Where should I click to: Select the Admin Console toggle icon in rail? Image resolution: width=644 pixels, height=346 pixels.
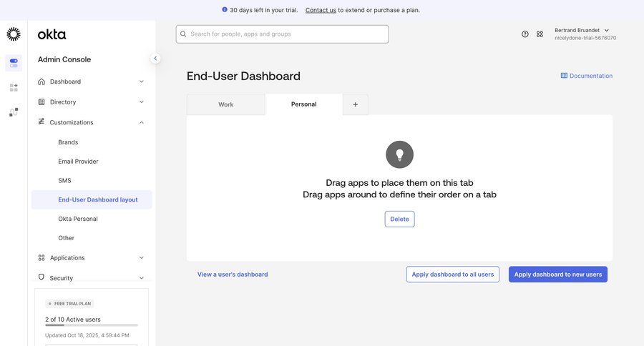(x=14, y=63)
